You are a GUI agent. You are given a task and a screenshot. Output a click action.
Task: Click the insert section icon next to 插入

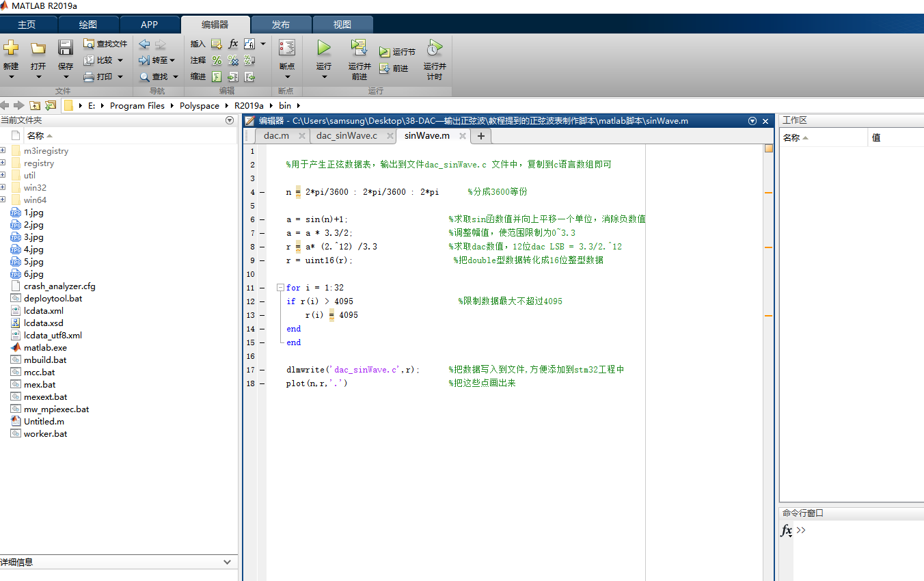(217, 44)
